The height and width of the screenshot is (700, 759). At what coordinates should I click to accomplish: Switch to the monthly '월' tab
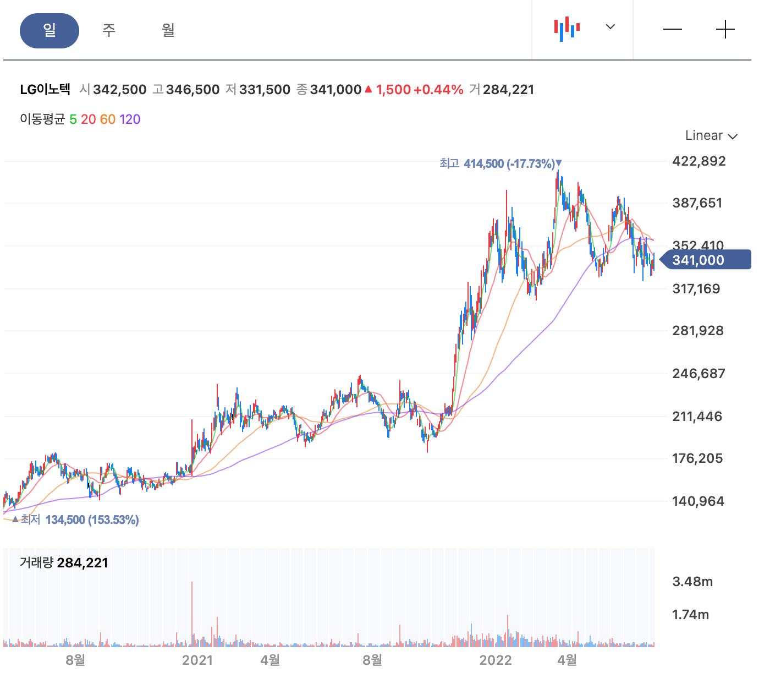coord(168,30)
